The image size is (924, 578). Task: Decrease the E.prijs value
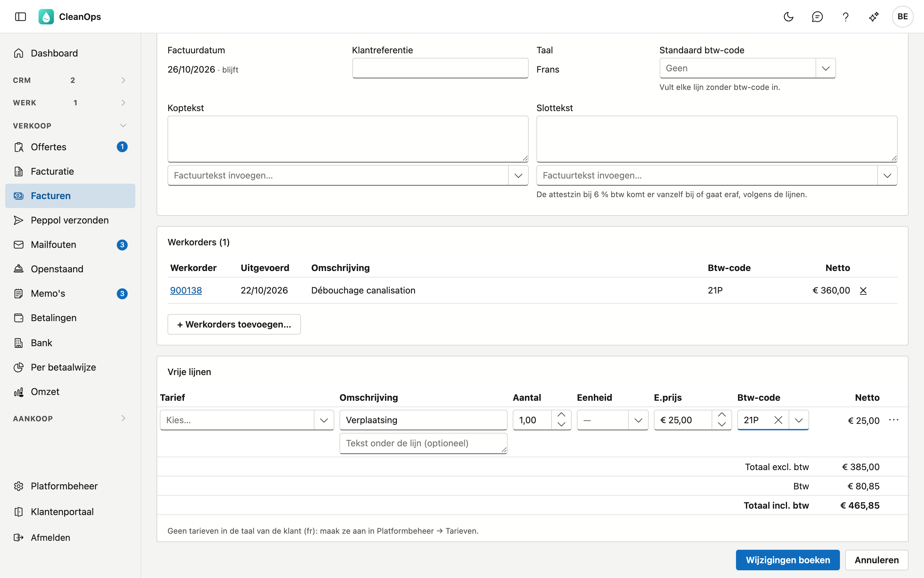[x=722, y=424]
